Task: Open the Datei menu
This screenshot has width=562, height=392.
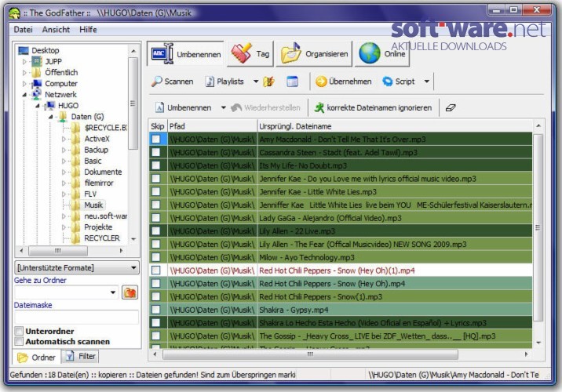Action: [23, 29]
